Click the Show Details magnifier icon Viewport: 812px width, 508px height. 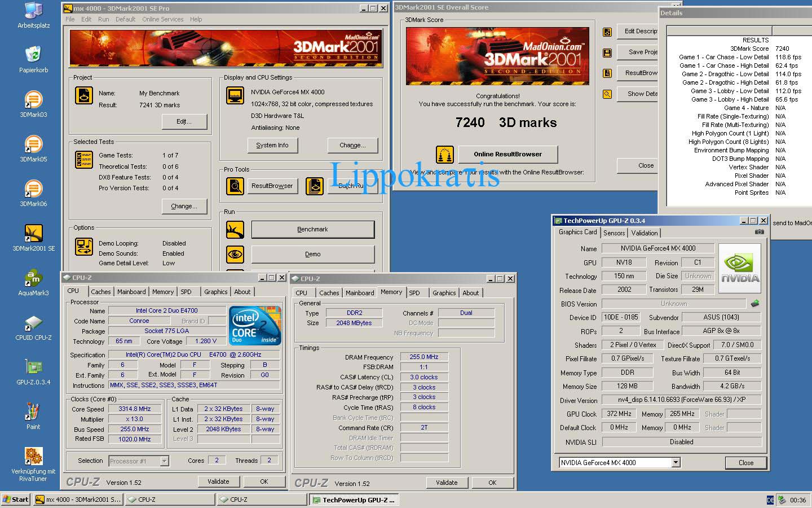[x=607, y=94]
